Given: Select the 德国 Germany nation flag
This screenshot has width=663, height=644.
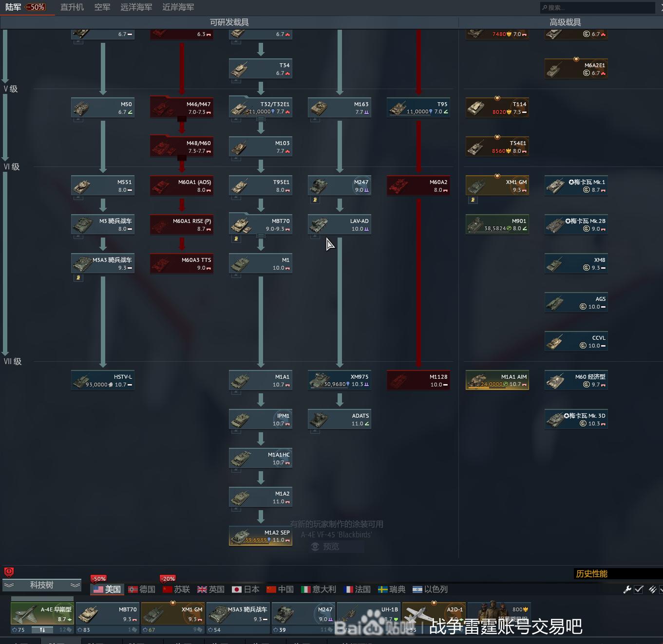Looking at the screenshot, I should point(142,589).
